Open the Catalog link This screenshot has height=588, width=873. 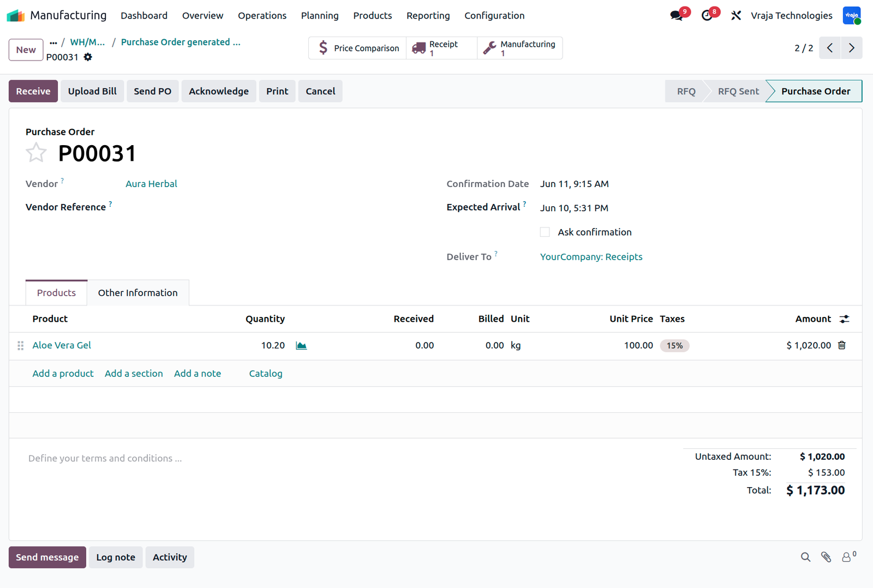tap(266, 374)
